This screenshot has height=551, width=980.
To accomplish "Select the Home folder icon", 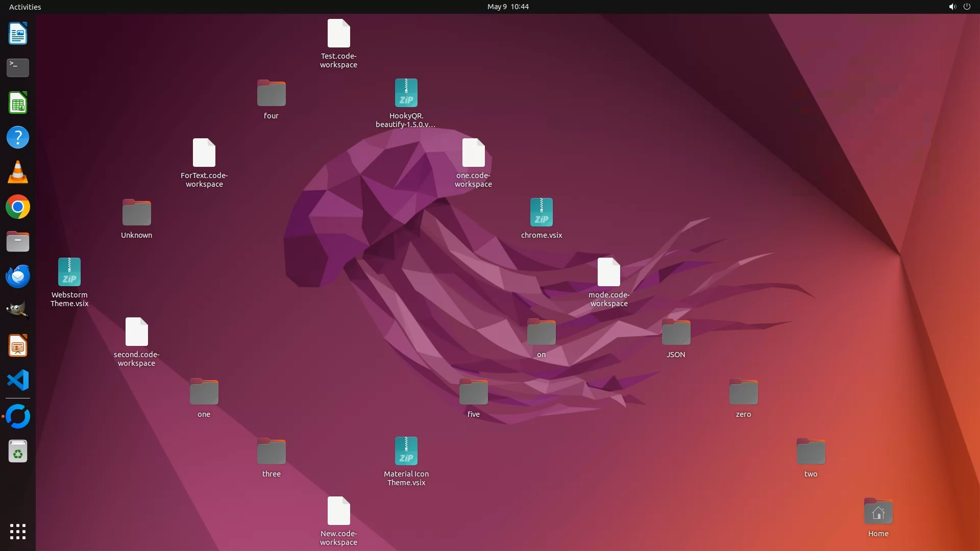I will pyautogui.click(x=878, y=512).
